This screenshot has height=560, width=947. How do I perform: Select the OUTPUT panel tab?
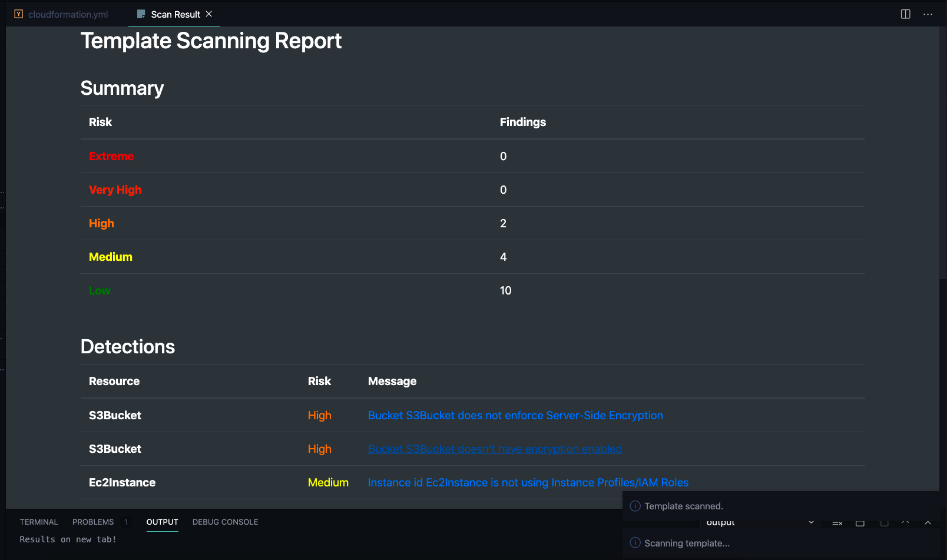(x=162, y=522)
